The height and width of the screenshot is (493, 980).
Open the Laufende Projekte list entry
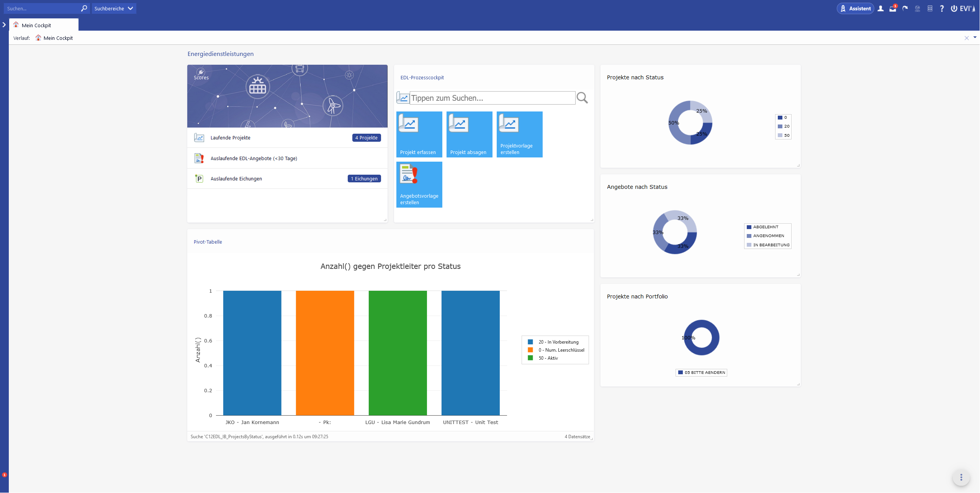(x=230, y=138)
